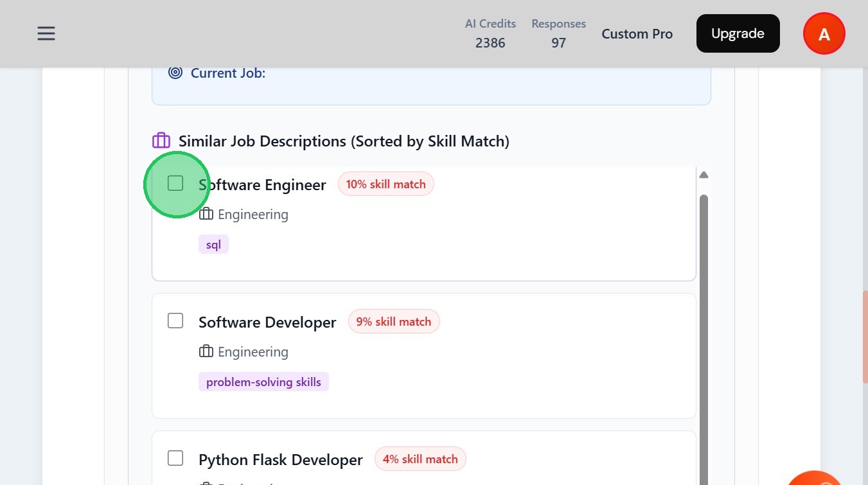The width and height of the screenshot is (868, 485).
Task: Click the sql skill tag
Action: pyautogui.click(x=213, y=245)
